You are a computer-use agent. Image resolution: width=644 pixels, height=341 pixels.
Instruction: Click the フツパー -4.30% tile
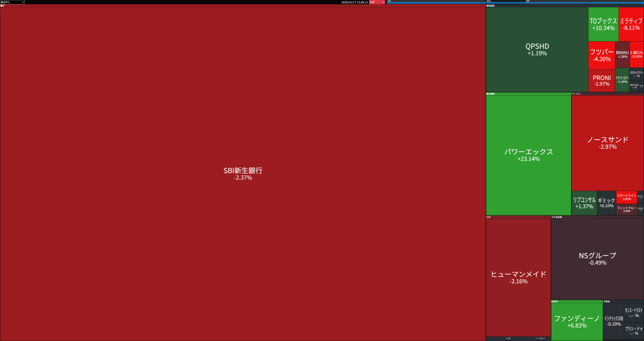[601, 55]
